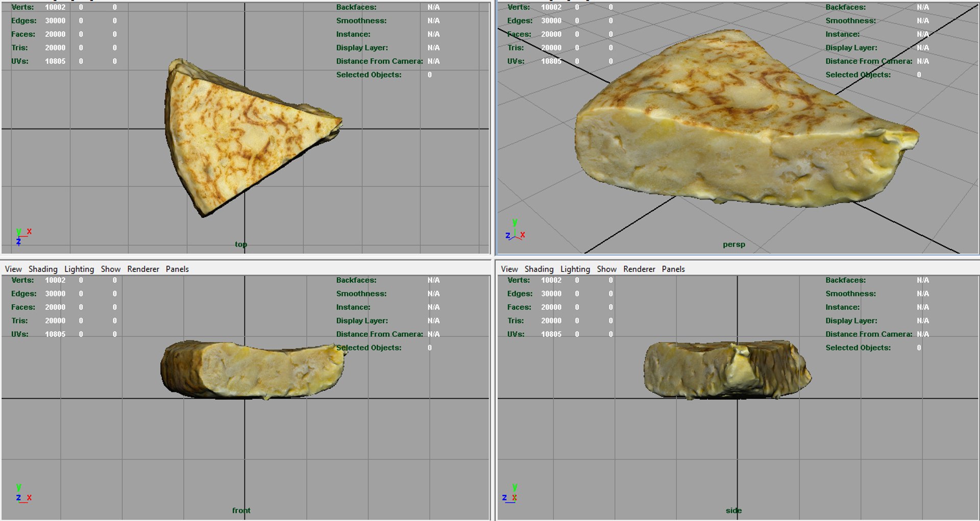Open the Show menu in the front viewport

coord(111,269)
